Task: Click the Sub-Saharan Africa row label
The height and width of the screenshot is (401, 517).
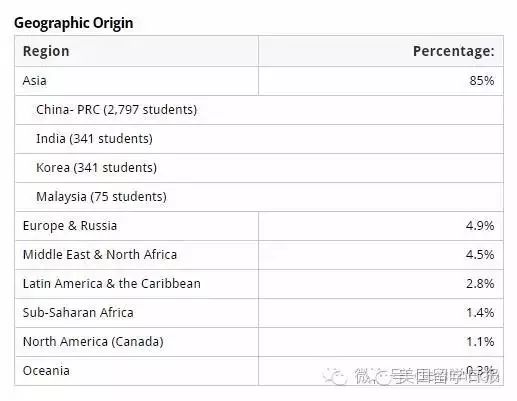Action: pos(78,313)
